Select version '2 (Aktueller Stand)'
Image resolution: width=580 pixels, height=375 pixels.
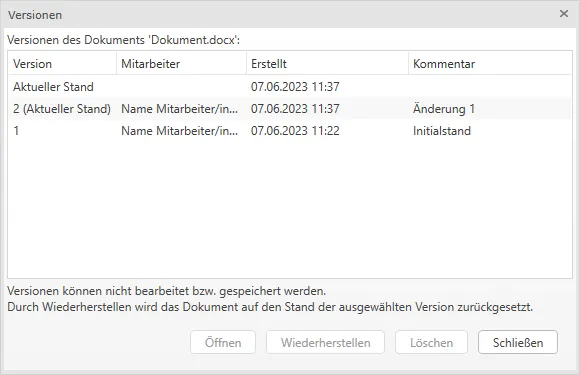pos(290,109)
